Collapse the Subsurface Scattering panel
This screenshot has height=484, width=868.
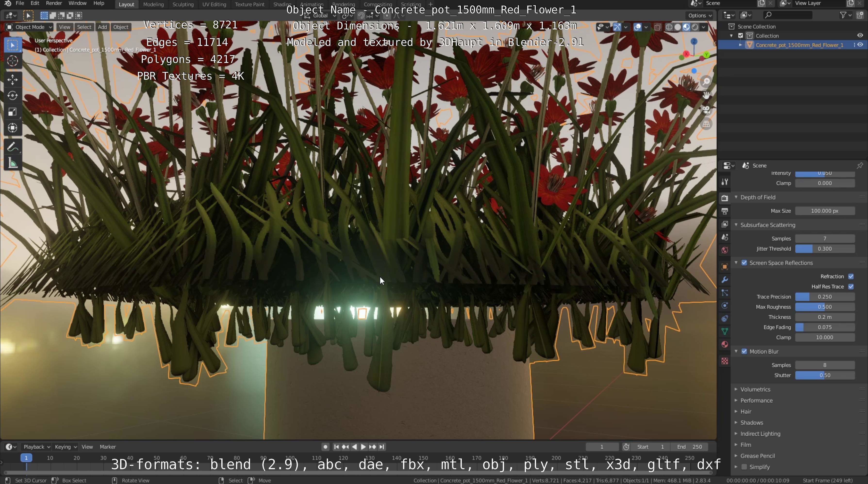coord(768,225)
